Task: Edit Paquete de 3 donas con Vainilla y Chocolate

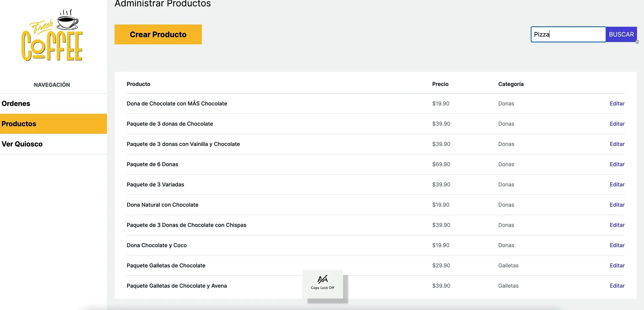Action: click(x=617, y=144)
